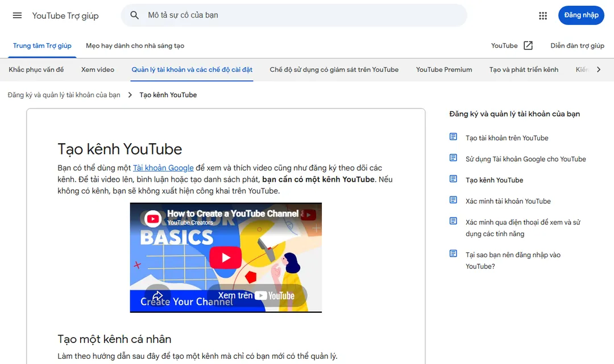
Task: Open Chế độ sử dụng có giám sát tab
Action: [334, 70]
